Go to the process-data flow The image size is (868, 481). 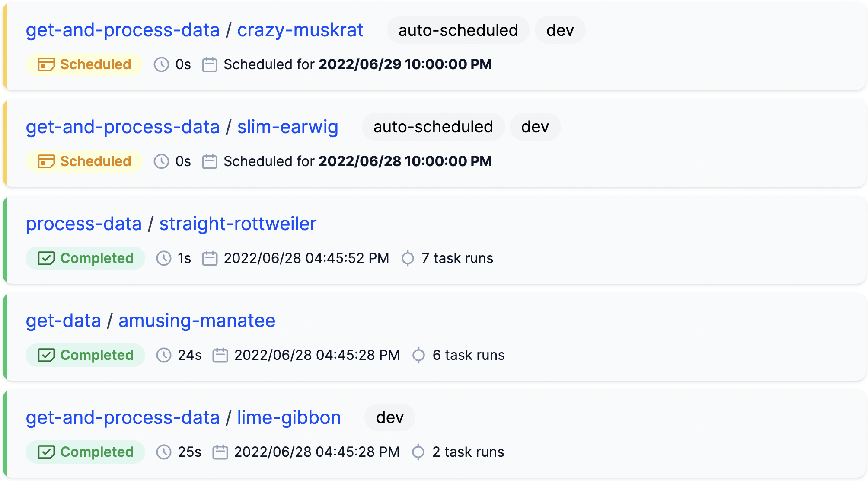84,224
